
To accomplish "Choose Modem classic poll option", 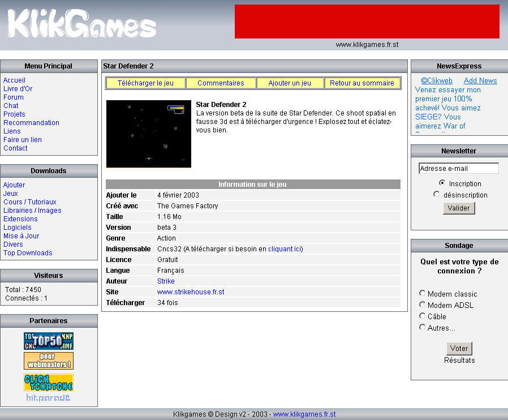I will pyautogui.click(x=422, y=293).
